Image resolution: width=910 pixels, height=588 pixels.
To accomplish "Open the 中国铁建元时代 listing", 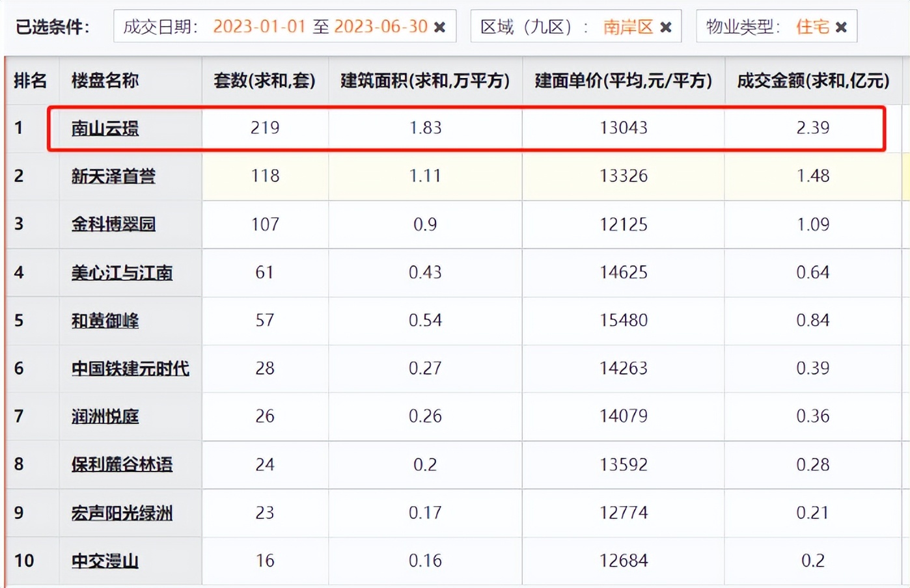I will [130, 368].
